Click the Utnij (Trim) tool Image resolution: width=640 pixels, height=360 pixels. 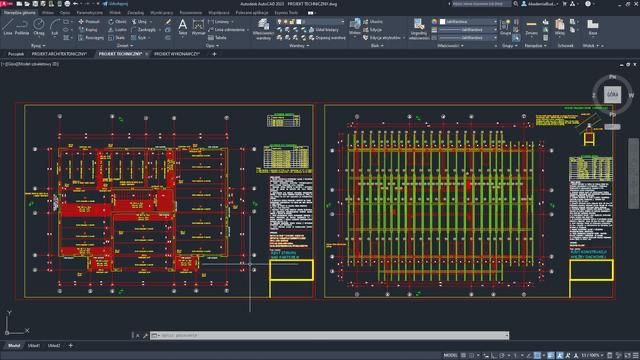click(139, 22)
